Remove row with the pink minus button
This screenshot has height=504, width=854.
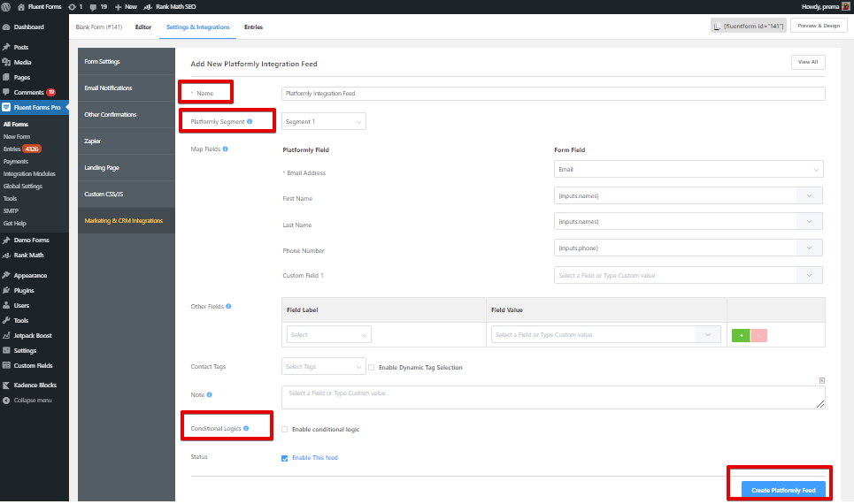(758, 335)
